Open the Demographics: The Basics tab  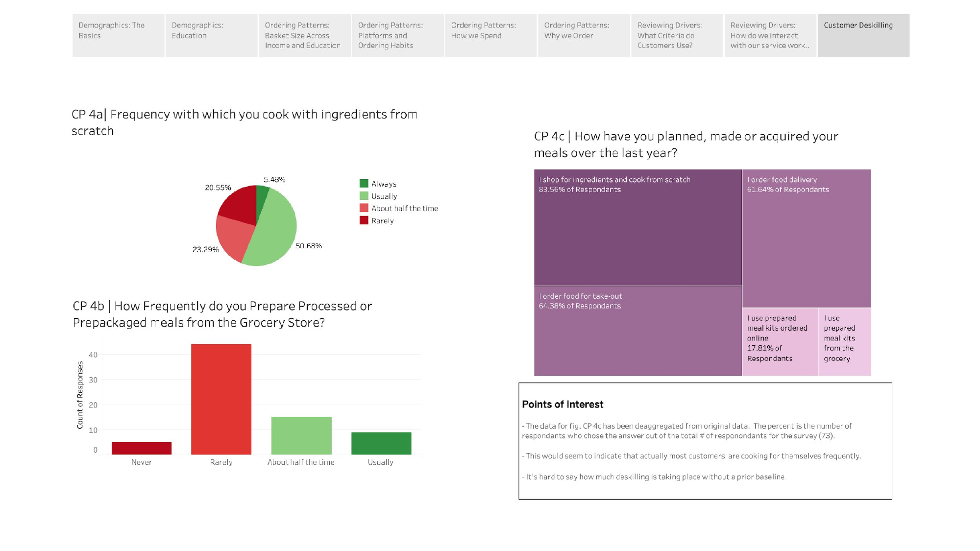(118, 35)
